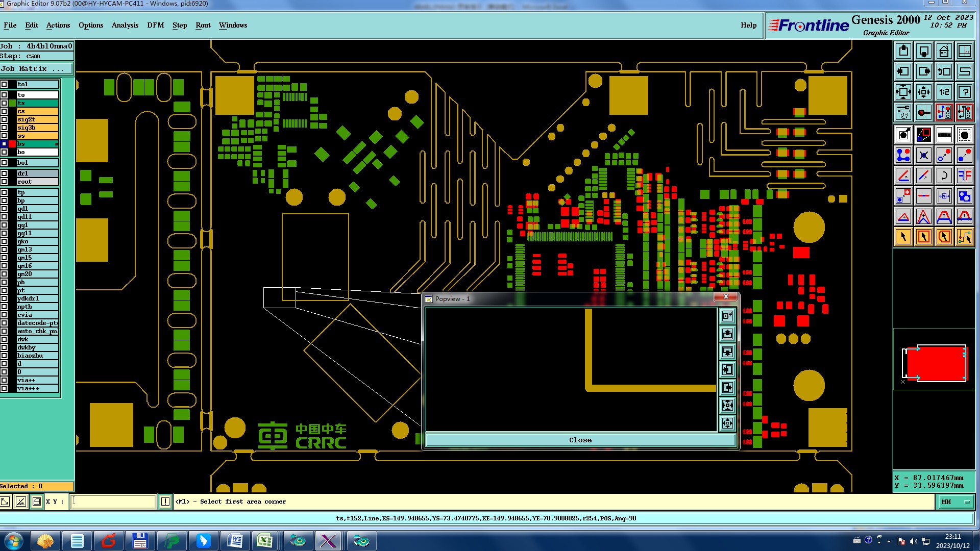980x551 pixels.
Task: Click the pan up arrow icon
Action: pyautogui.click(x=903, y=51)
